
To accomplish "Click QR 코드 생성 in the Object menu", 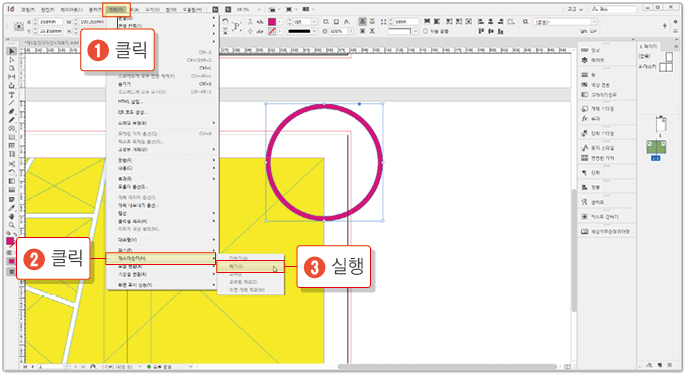I will (132, 112).
